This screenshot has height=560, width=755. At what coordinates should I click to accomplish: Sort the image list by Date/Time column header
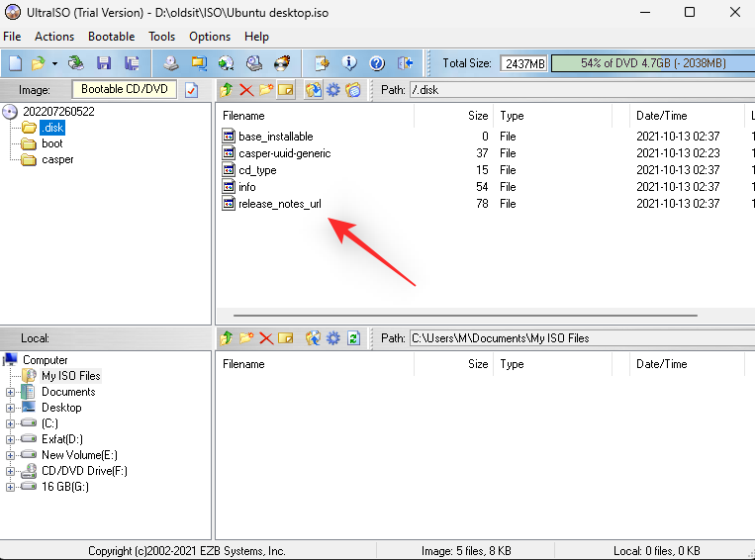(x=687, y=116)
